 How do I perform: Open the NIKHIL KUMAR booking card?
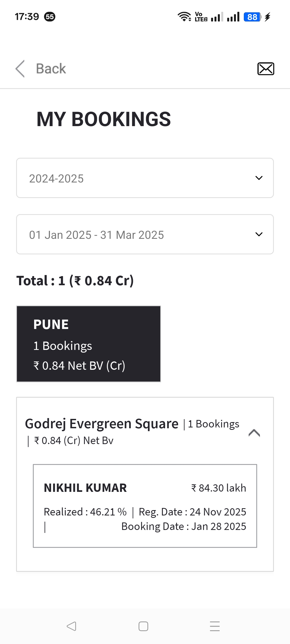click(145, 506)
